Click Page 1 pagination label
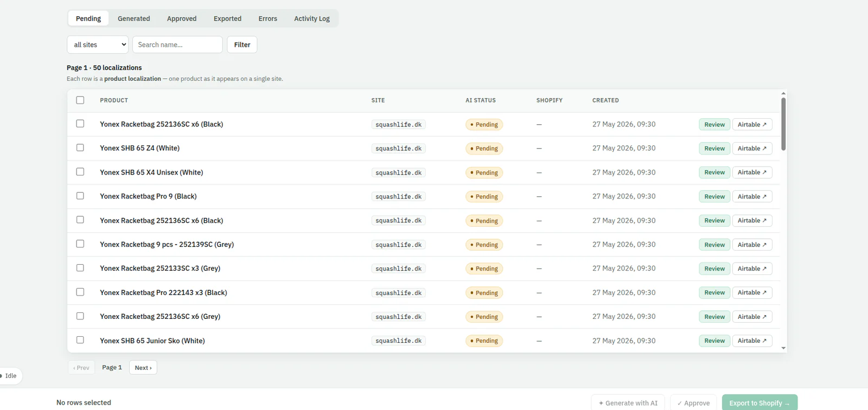868x410 pixels. tap(112, 367)
